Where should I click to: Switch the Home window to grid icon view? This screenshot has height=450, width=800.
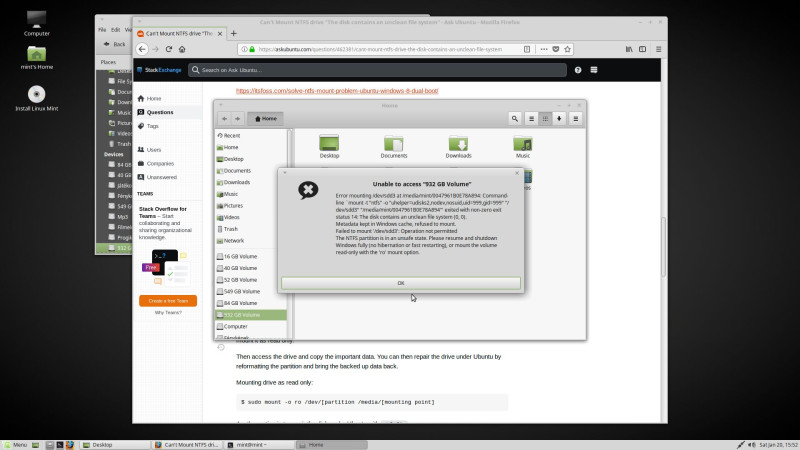tap(545, 119)
